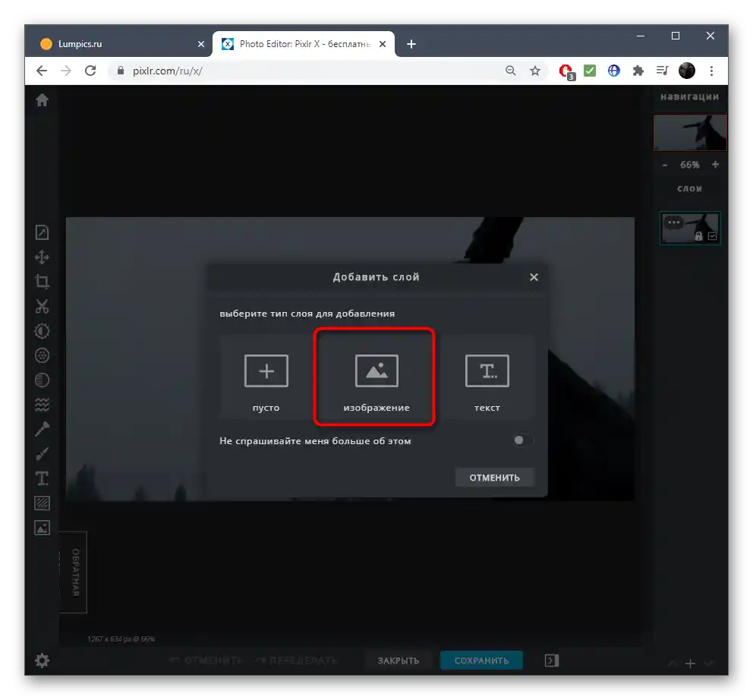This screenshot has height=700, width=753.
Task: Open the green checkmark extension icon
Action: pyautogui.click(x=590, y=71)
